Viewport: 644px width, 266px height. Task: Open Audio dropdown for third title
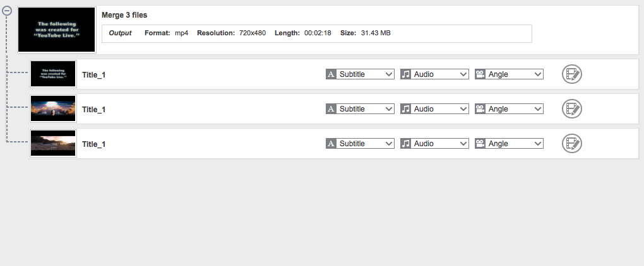click(x=441, y=144)
